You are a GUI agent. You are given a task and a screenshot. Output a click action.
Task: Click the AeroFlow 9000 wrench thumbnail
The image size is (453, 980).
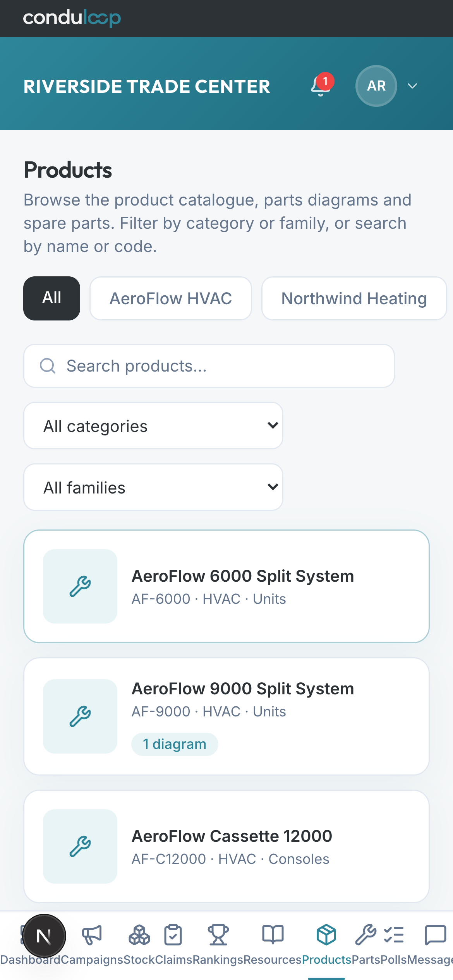point(80,716)
